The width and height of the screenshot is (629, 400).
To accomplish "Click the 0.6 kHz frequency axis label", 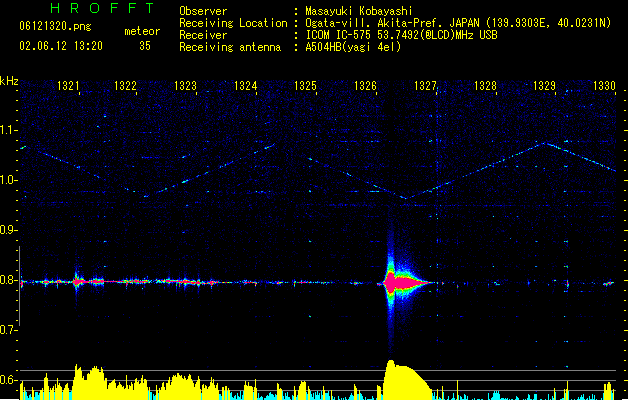I will [x=8, y=380].
